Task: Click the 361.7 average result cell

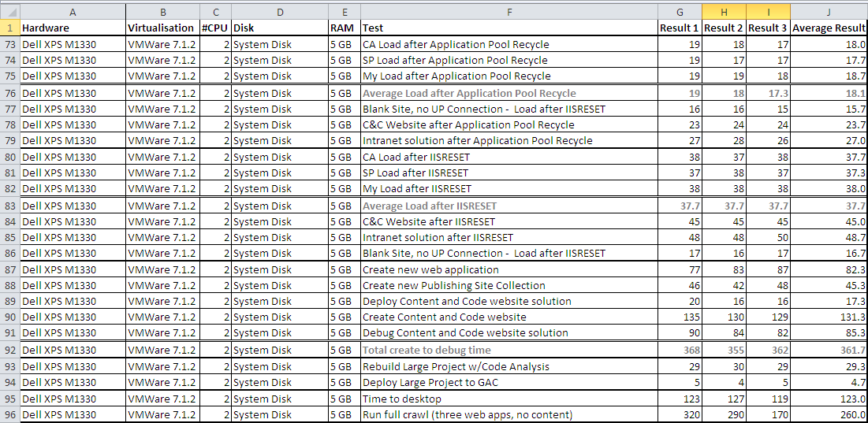Action: pyautogui.click(x=829, y=350)
